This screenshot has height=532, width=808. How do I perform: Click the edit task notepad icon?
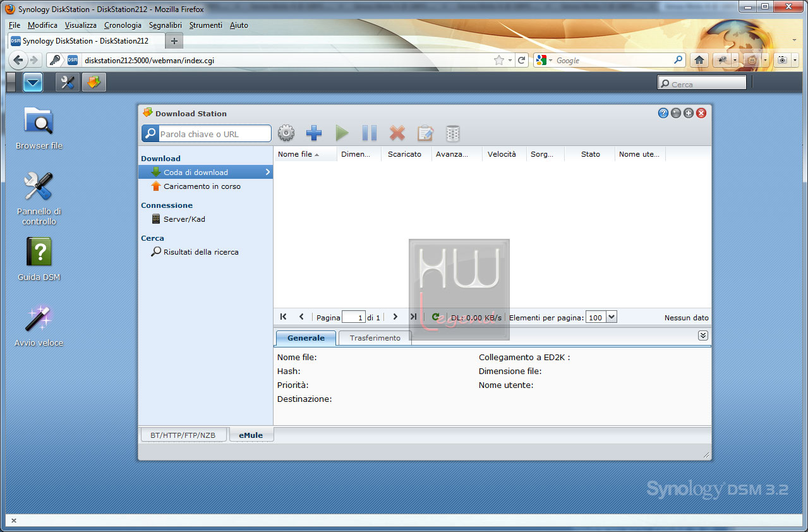(x=425, y=133)
